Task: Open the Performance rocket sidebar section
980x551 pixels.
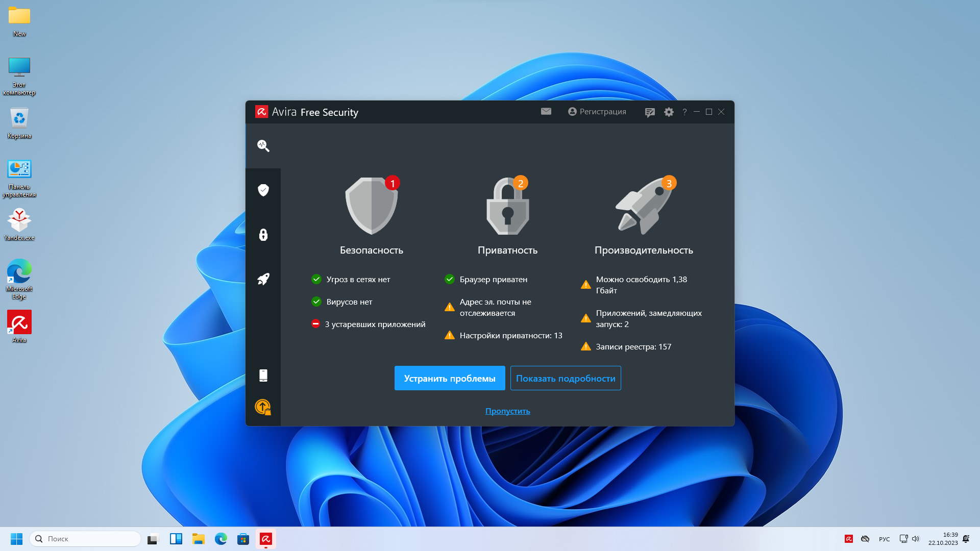Action: [263, 279]
